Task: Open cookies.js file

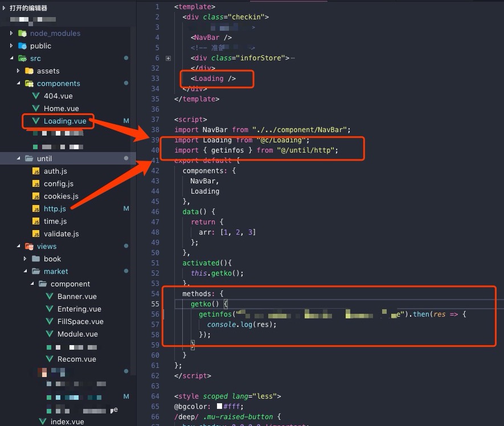Action: pyautogui.click(x=61, y=196)
